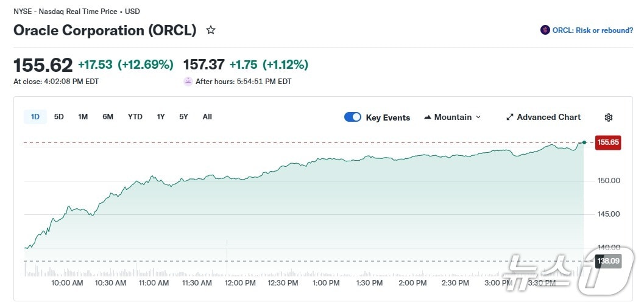Click the Advanced Chart expand arrows icon
Screen dimensions: 644x305
coord(510,117)
